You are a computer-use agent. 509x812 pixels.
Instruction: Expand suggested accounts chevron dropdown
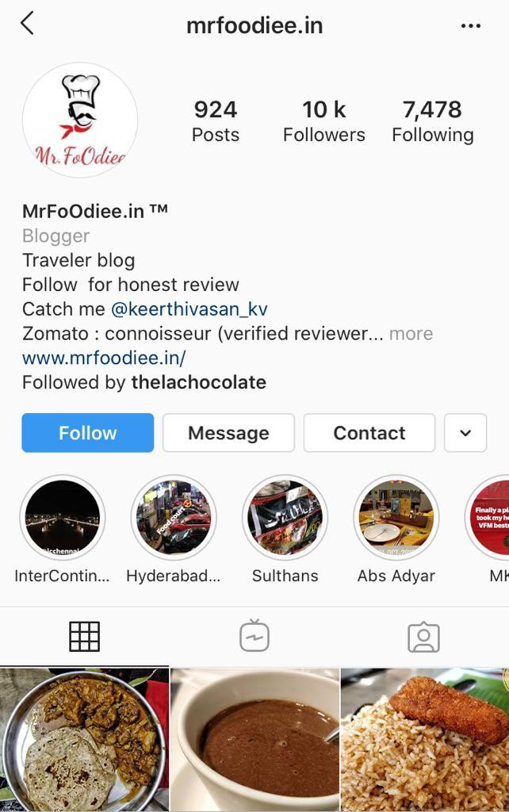point(465,433)
